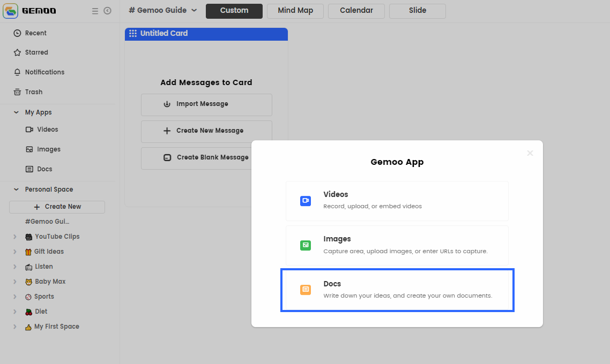Click the Notifications bell icon
Image resolution: width=610 pixels, height=364 pixels.
(x=17, y=72)
